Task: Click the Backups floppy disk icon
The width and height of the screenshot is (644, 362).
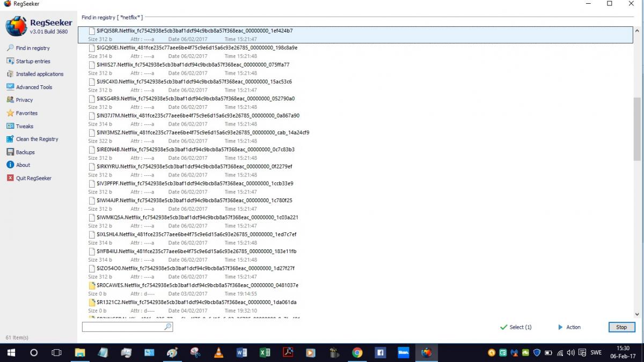Action: (x=10, y=152)
